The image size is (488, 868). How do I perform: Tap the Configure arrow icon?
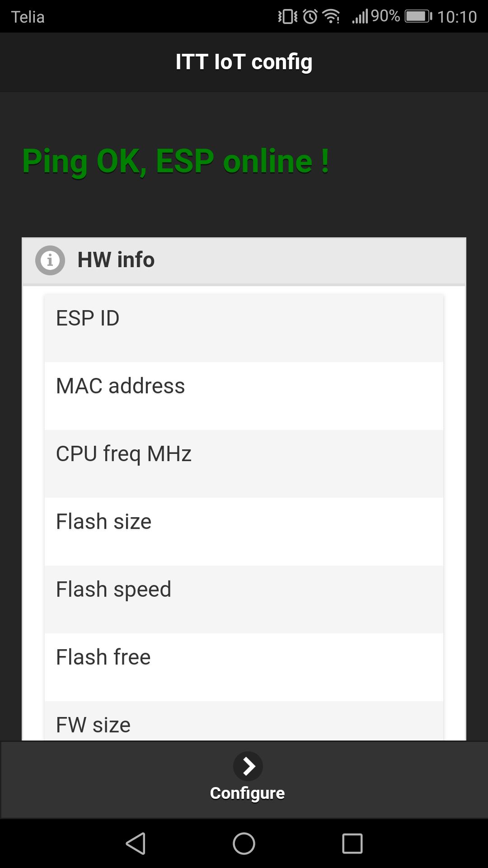(248, 766)
